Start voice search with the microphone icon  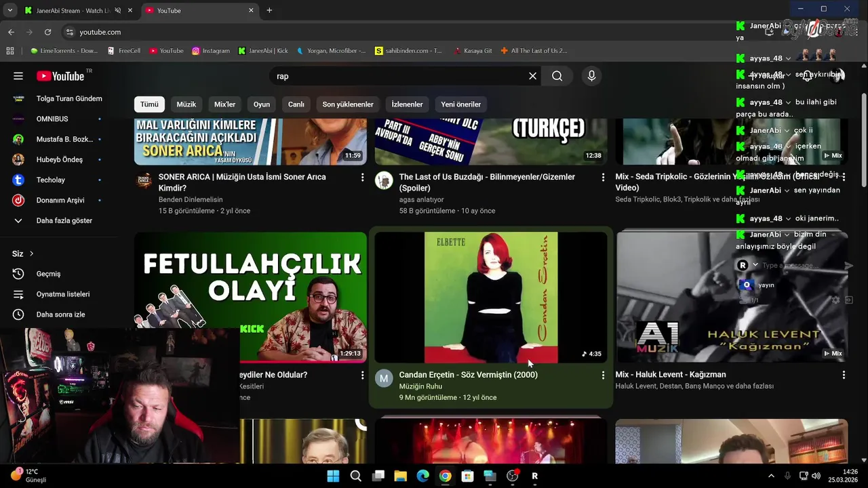click(591, 76)
